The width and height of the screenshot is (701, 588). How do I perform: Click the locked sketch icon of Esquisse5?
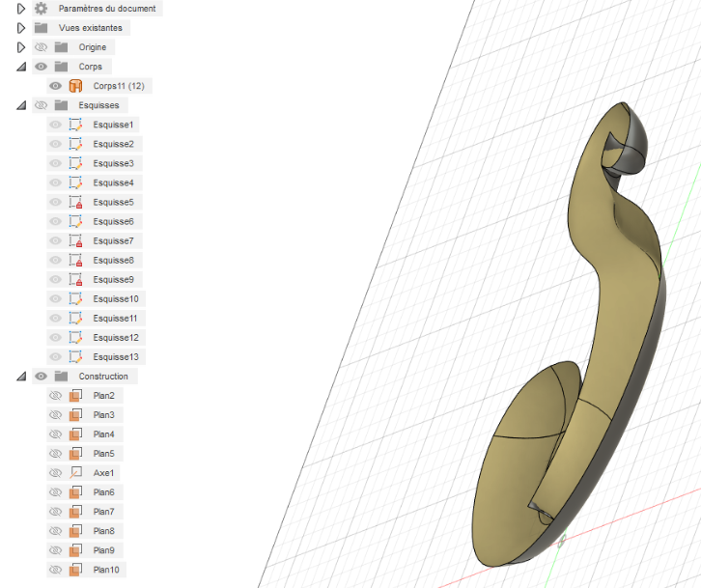(x=75, y=202)
